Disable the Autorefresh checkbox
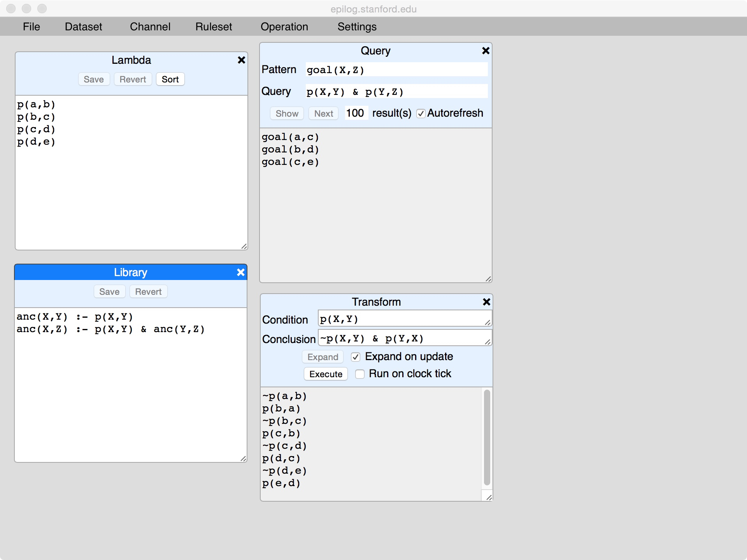 (x=421, y=114)
